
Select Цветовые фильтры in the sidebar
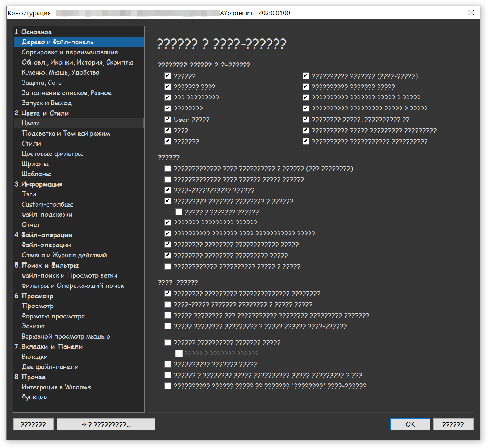point(52,154)
